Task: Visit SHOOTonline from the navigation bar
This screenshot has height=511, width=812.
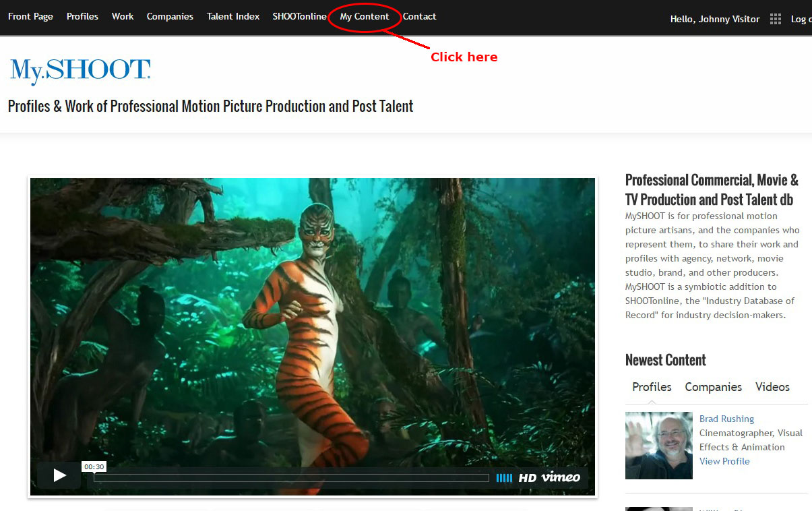Action: (299, 16)
